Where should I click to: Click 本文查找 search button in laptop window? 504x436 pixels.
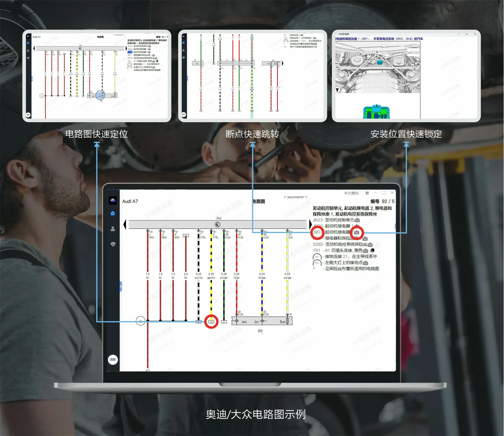point(351,193)
